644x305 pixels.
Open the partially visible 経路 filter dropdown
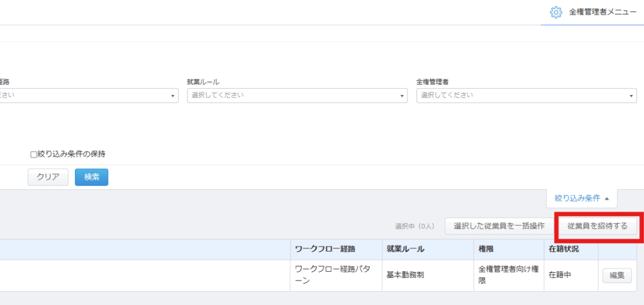coord(88,96)
